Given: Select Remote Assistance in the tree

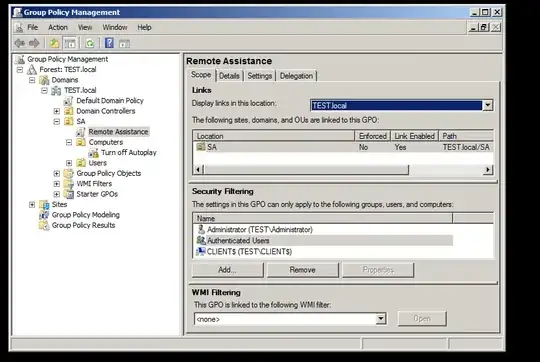Looking at the screenshot, I should pos(118,132).
